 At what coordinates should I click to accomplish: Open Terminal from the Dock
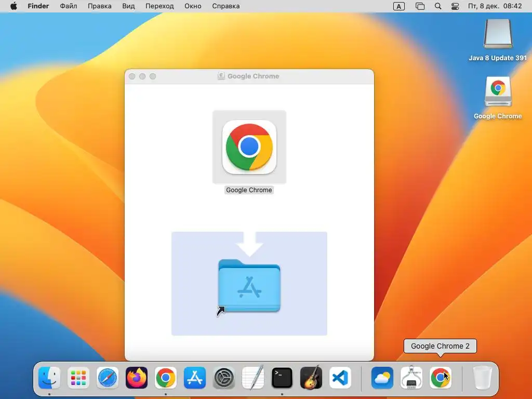point(282,378)
